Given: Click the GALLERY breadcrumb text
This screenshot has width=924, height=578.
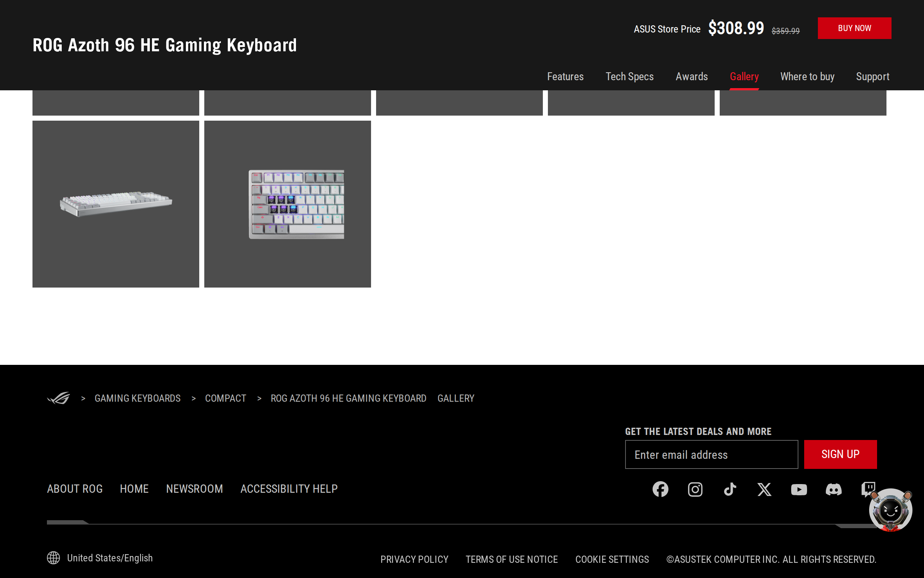Looking at the screenshot, I should (456, 398).
